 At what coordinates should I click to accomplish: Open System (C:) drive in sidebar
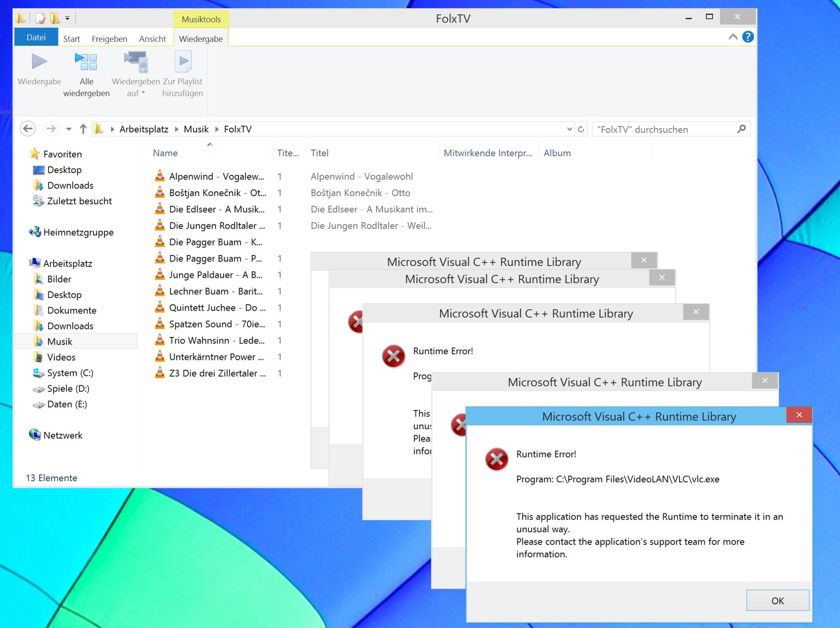(x=70, y=373)
